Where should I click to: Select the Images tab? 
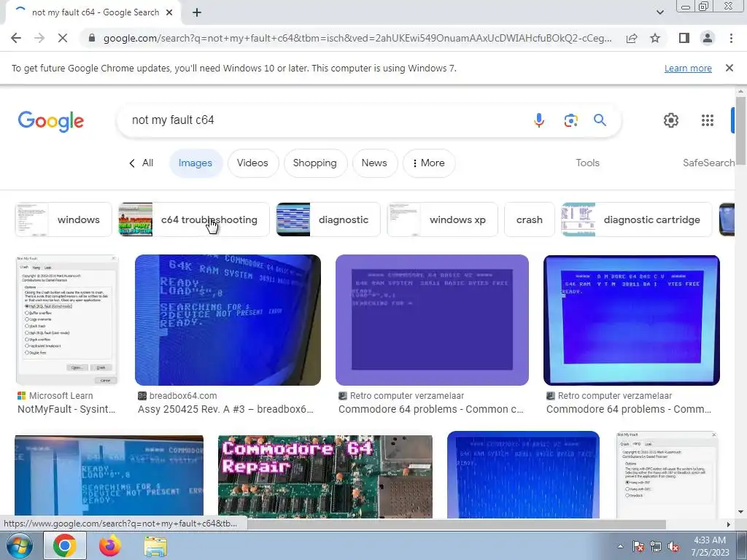[x=196, y=163]
